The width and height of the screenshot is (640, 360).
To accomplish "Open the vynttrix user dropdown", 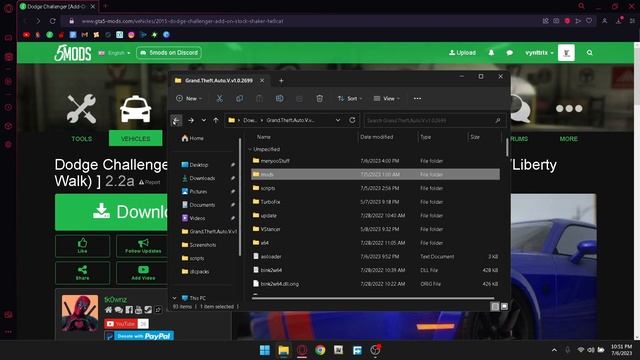I will [539, 53].
